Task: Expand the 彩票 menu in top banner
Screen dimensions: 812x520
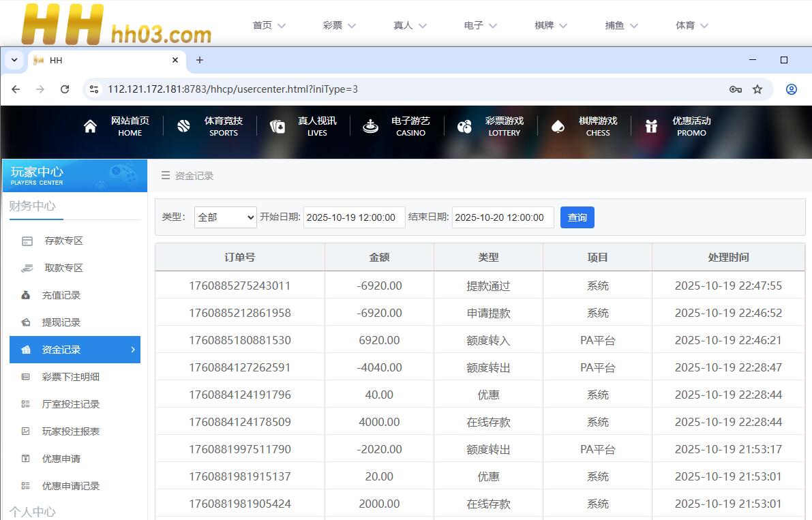Action: [x=339, y=25]
